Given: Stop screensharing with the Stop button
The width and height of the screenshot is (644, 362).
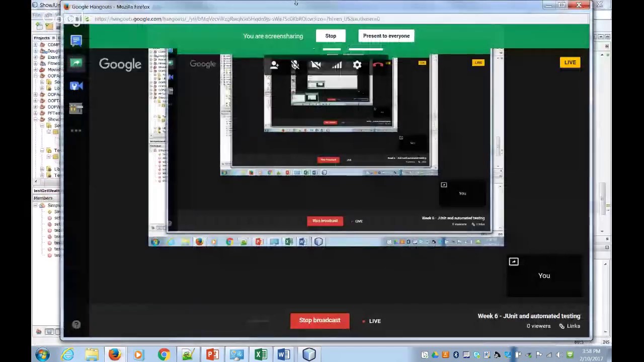Looking at the screenshot, I should [331, 36].
